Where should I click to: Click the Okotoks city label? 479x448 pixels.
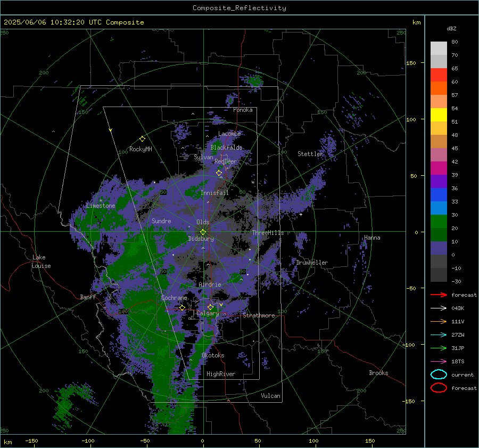click(213, 355)
